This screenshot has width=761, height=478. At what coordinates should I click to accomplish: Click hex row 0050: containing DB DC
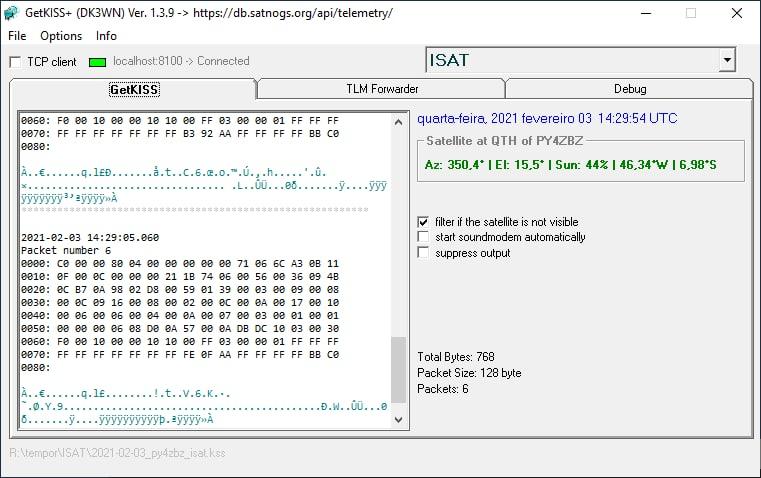click(x=180, y=329)
